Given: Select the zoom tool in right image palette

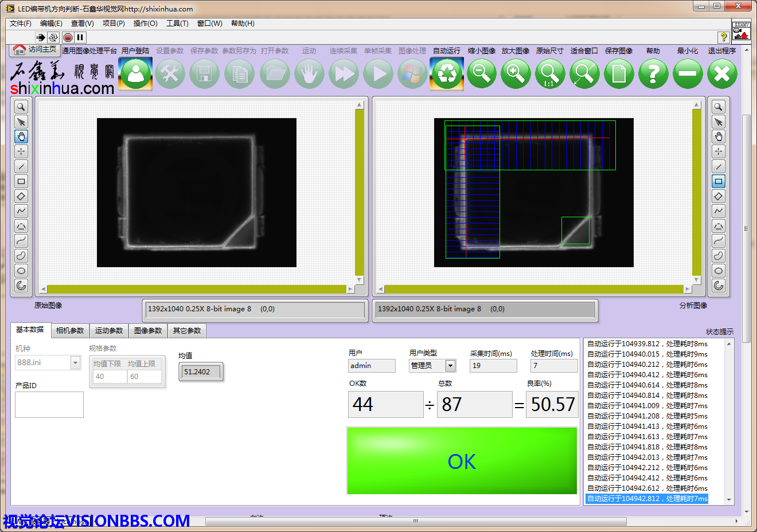Looking at the screenshot, I should pos(719,107).
